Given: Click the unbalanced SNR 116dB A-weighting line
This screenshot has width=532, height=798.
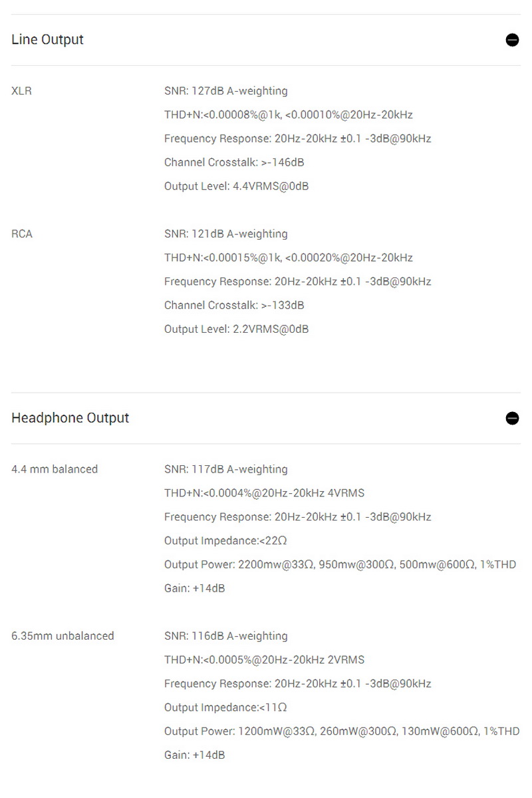Looking at the screenshot, I should [226, 636].
